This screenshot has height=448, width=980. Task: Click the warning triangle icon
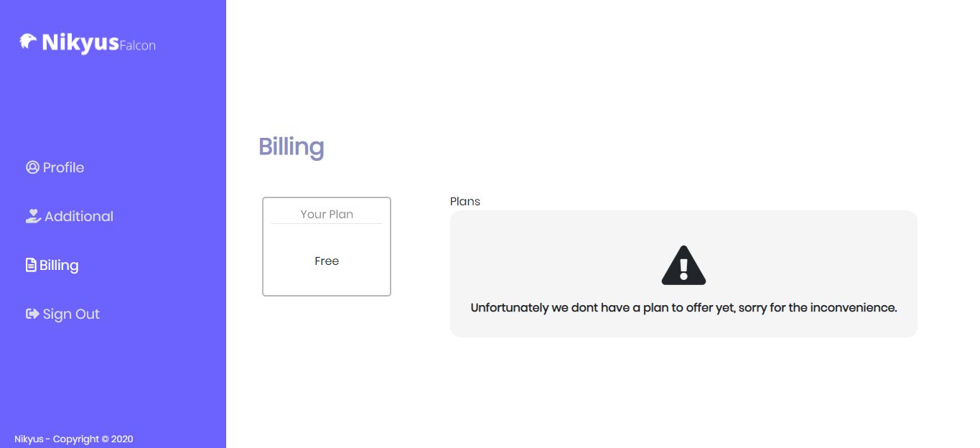683,266
